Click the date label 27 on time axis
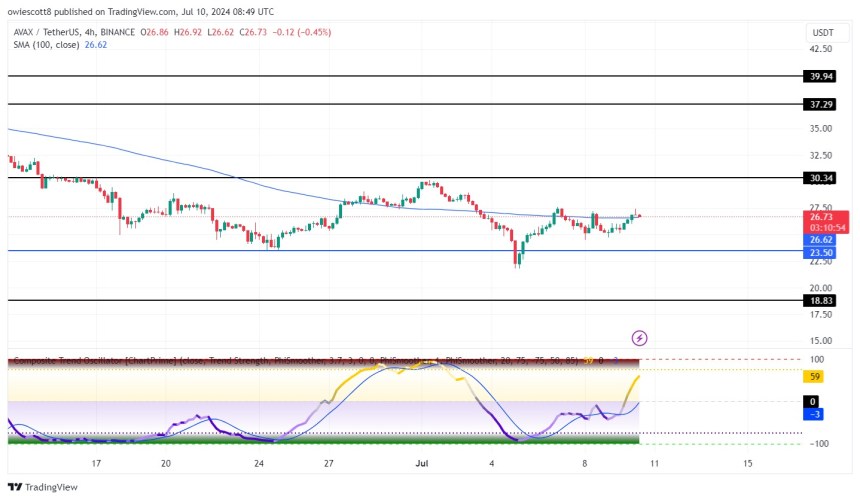The height and width of the screenshot is (500, 860). pyautogui.click(x=329, y=463)
